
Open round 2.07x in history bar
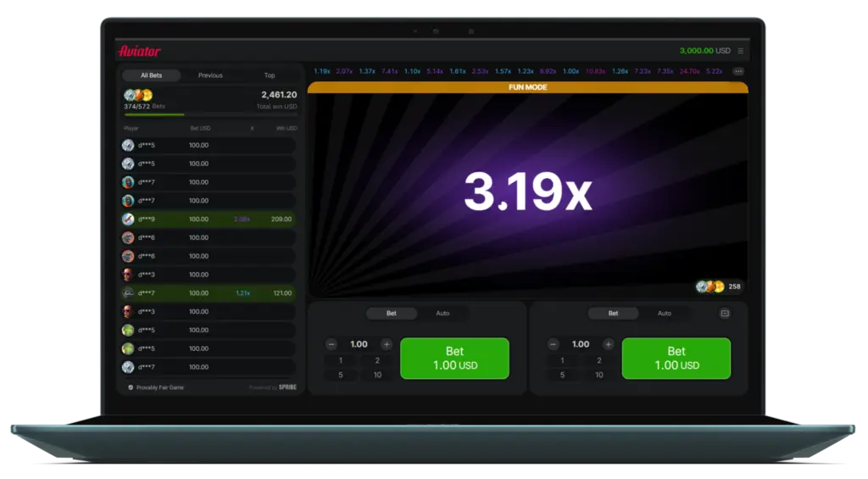[x=344, y=71]
